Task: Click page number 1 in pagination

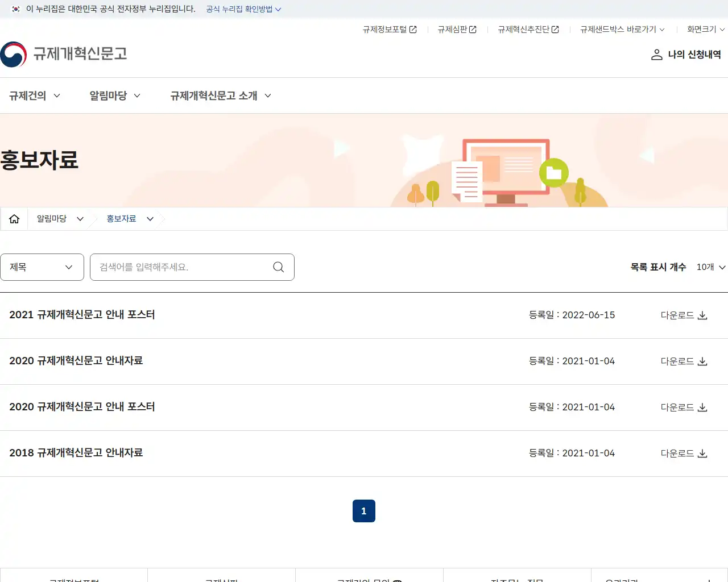Action: click(363, 510)
